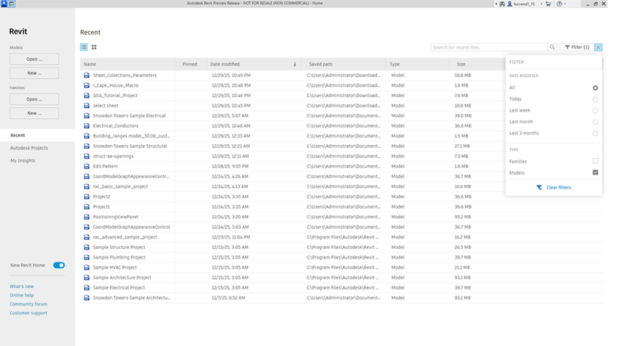Switch to list view of recent files
The height and width of the screenshot is (346, 644).
84,47
